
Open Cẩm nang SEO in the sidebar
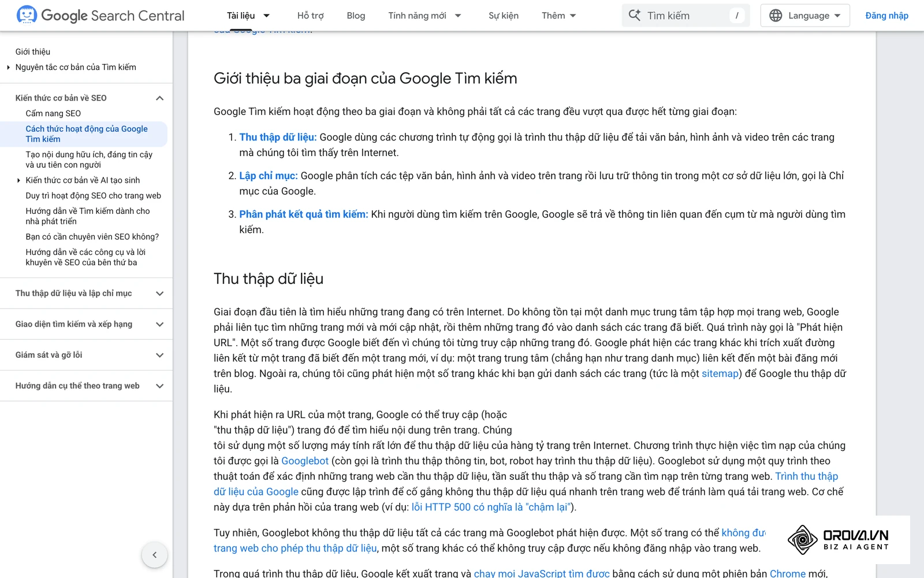[x=53, y=113]
